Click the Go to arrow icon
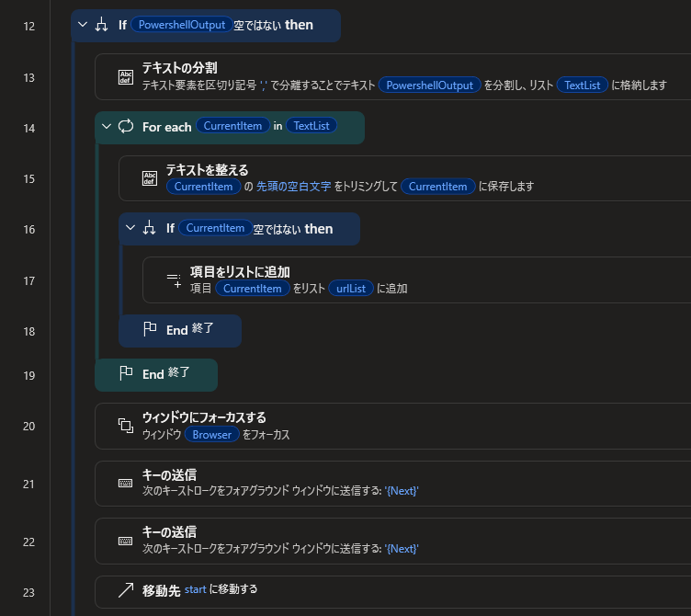This screenshot has width=691, height=616. 126,590
